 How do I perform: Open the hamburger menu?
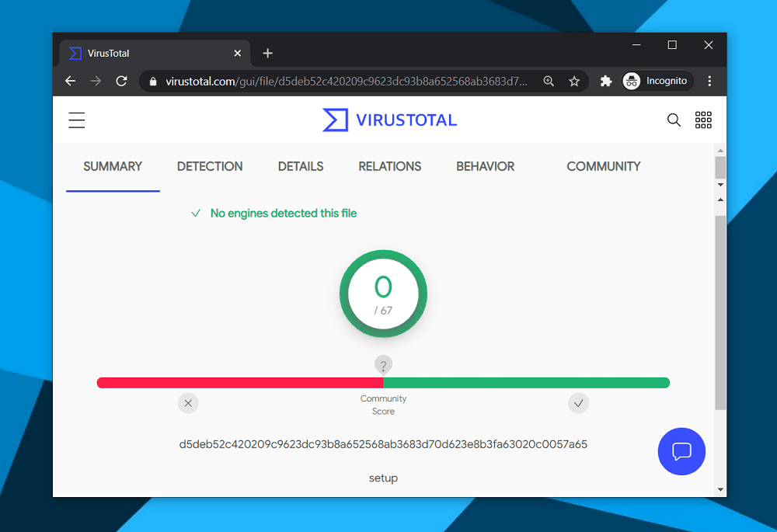pyautogui.click(x=76, y=120)
